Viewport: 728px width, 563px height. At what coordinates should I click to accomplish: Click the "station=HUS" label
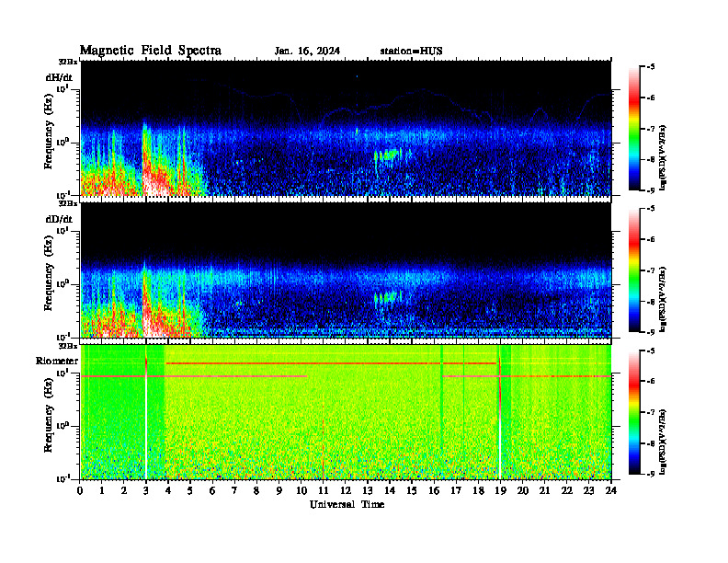tap(411, 51)
